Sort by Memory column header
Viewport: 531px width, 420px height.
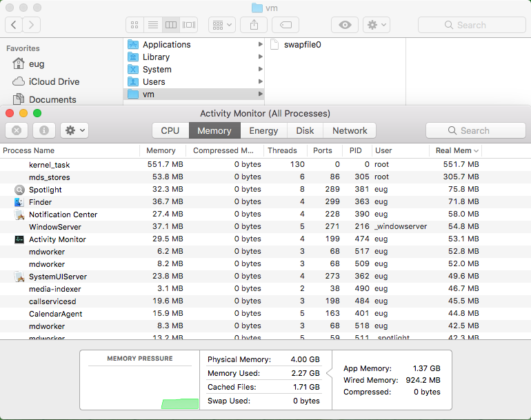pyautogui.click(x=163, y=150)
